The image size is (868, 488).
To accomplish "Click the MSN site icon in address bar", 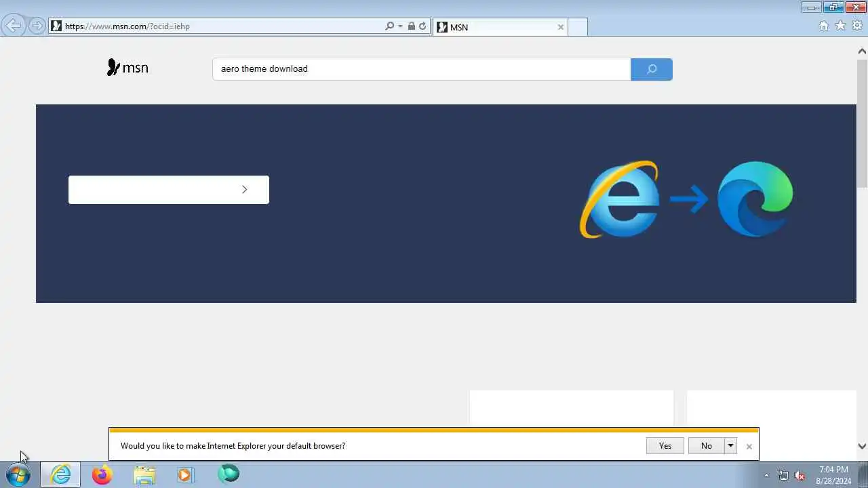I will (56, 26).
